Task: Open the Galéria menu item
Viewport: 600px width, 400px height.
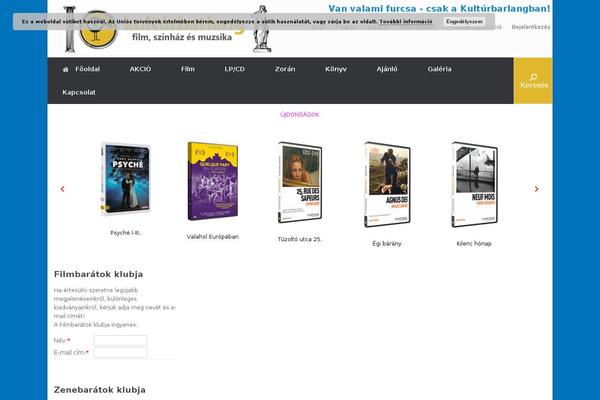Action: (x=440, y=69)
